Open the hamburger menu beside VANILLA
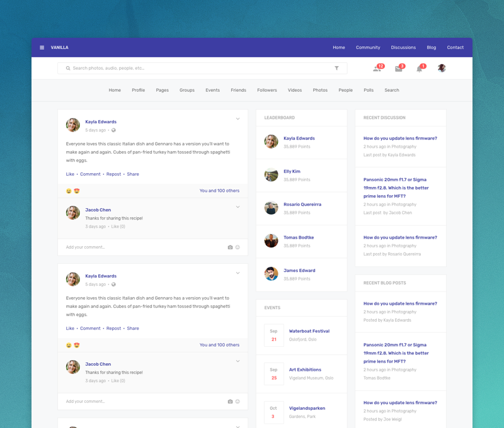 coord(42,48)
